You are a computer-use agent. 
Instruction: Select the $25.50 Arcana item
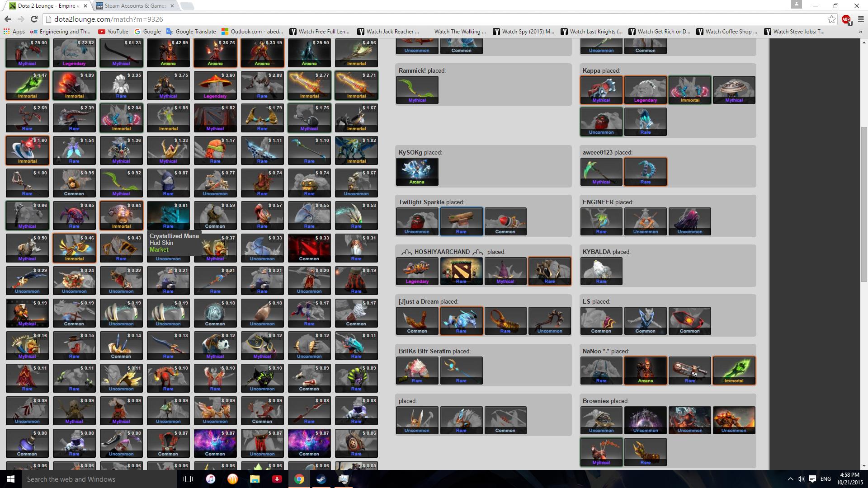point(309,53)
